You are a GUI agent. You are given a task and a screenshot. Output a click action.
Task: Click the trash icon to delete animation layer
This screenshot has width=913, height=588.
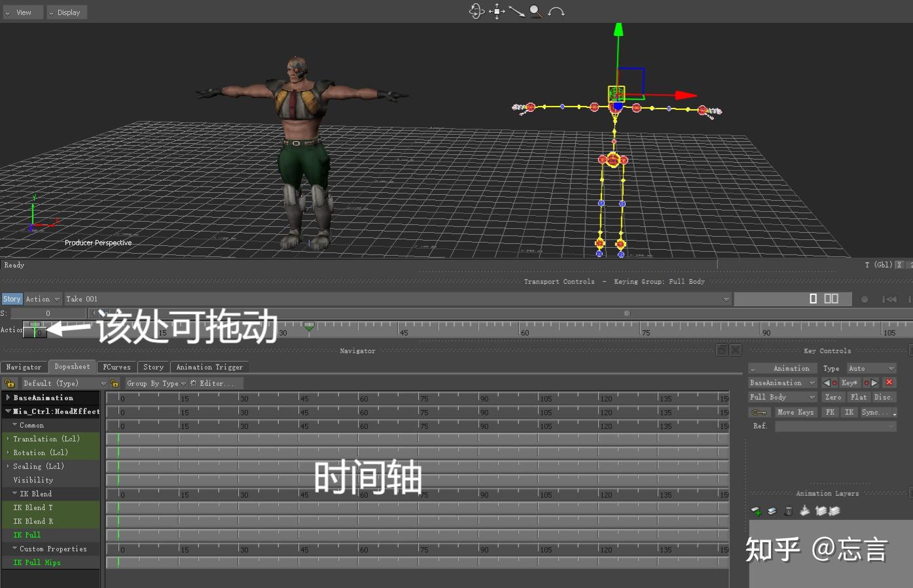click(x=789, y=511)
